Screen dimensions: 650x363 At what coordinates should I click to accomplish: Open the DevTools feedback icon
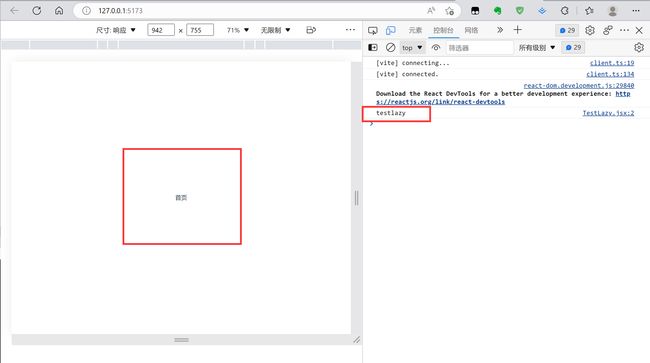(608, 30)
